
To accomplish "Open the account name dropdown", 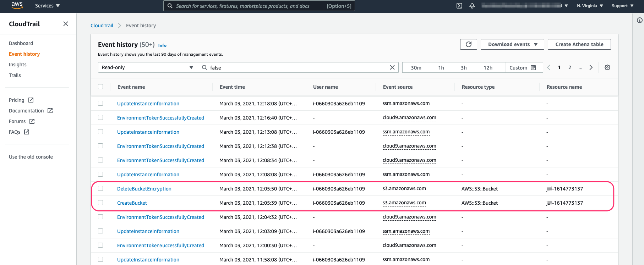I will pos(525,6).
